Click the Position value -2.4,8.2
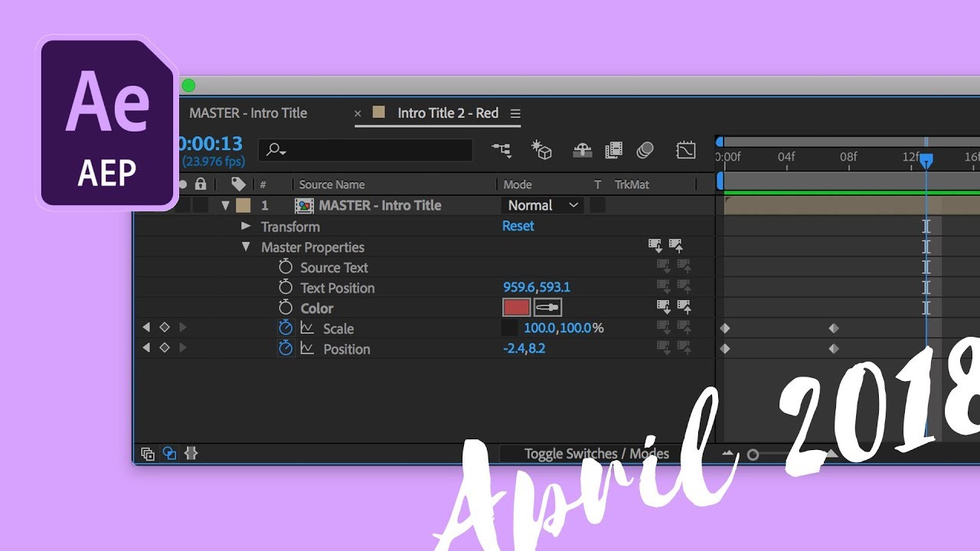 (x=524, y=348)
